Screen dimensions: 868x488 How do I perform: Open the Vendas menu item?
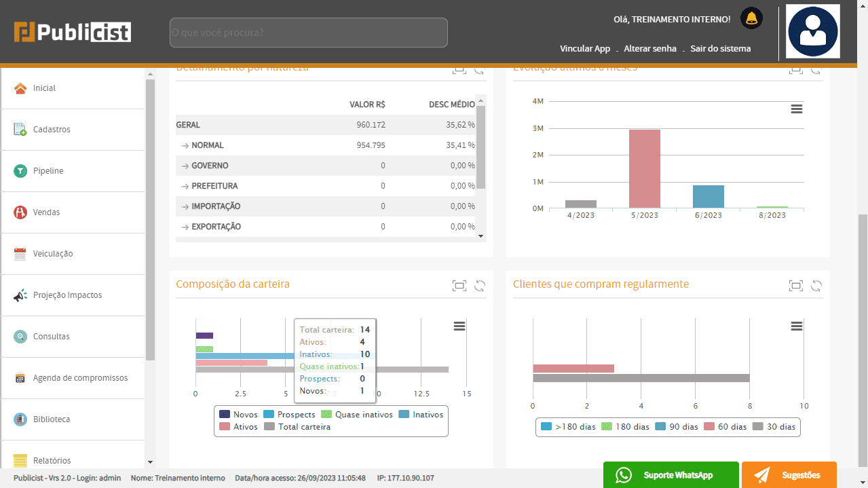click(46, 212)
